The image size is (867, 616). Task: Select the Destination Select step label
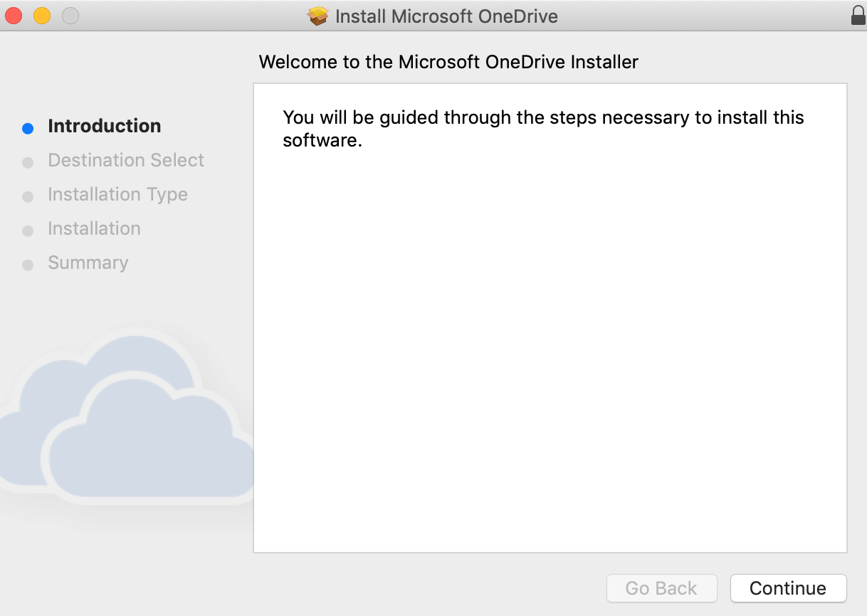(x=126, y=160)
